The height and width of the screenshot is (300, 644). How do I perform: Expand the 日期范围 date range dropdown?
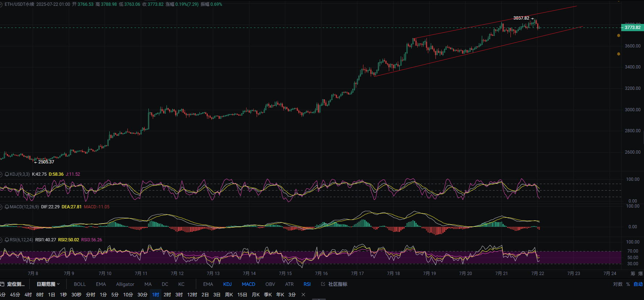48,284
